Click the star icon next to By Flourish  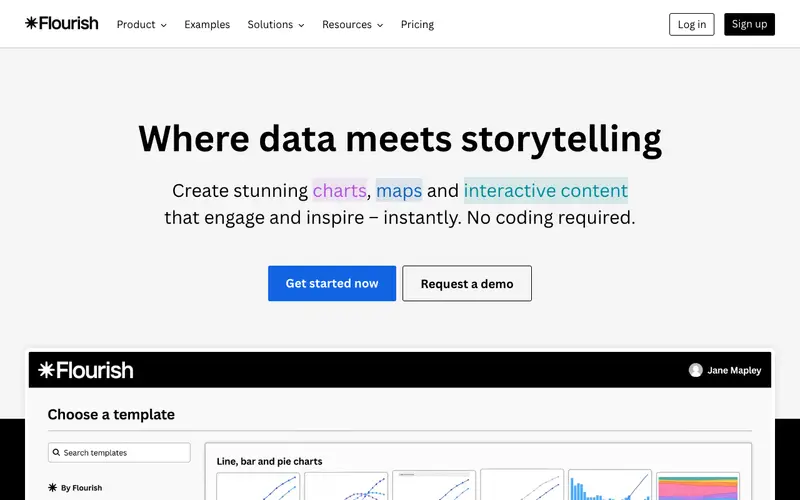[x=53, y=488]
